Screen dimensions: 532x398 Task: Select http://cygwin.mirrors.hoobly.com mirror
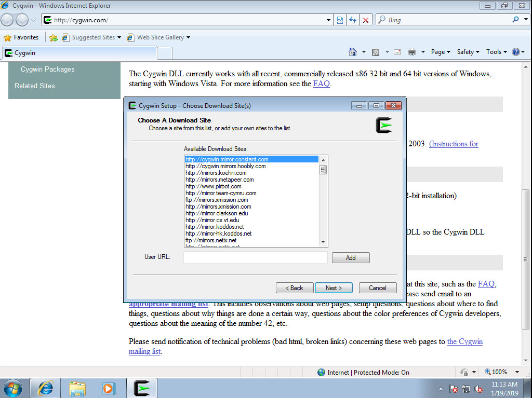click(251, 166)
